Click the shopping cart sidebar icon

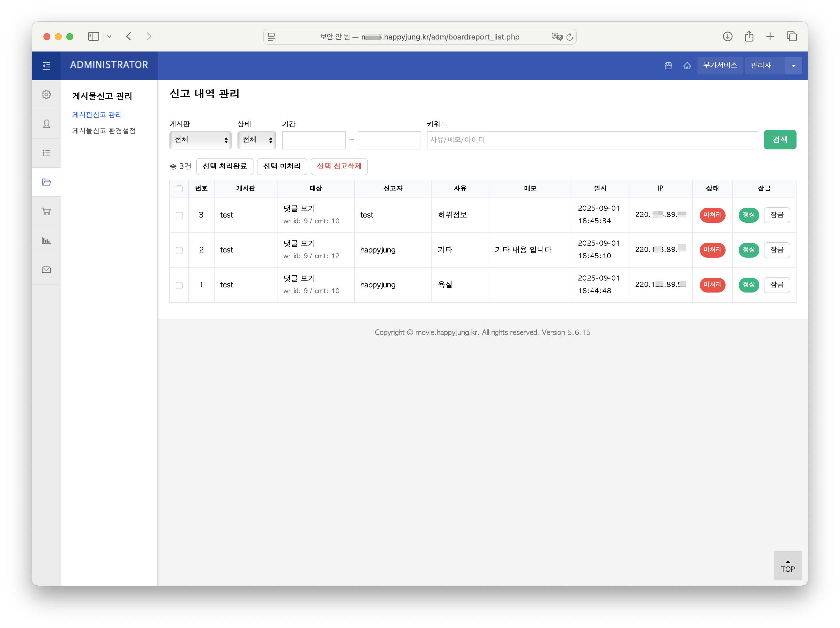(x=46, y=212)
